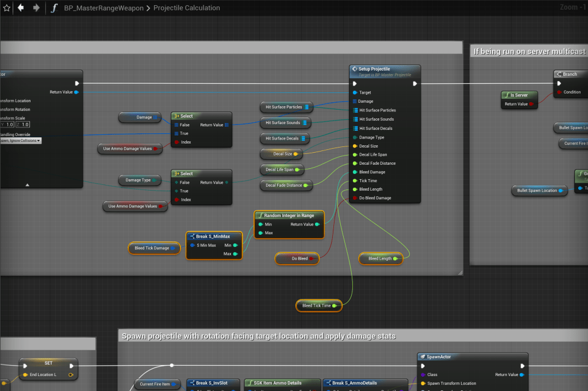
Task: Click the favorite star icon
Action: [6, 8]
